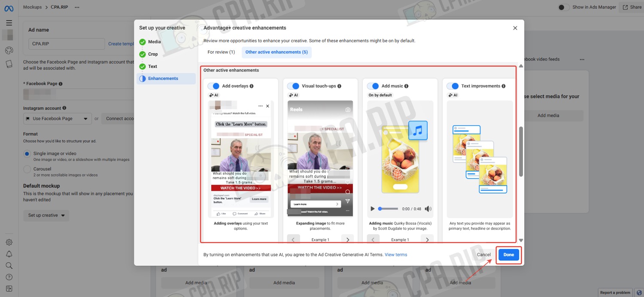
Task: Click the enhancements list scrollbar thumb
Action: point(521,152)
